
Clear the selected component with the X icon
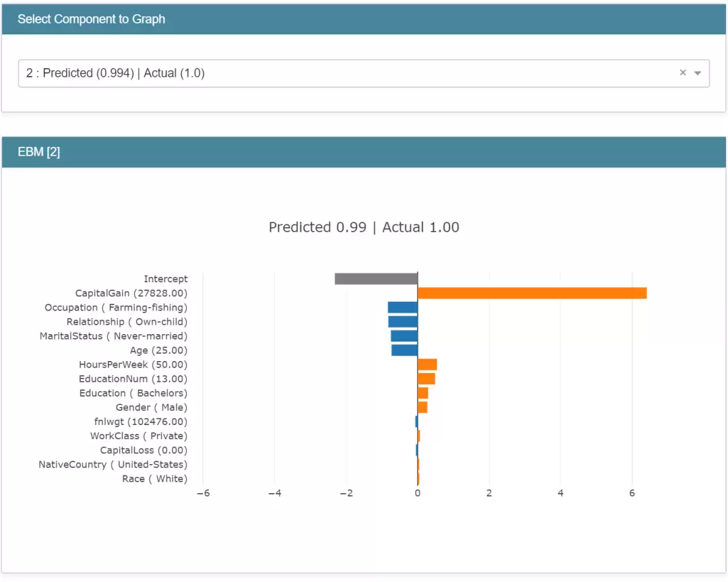(x=682, y=72)
